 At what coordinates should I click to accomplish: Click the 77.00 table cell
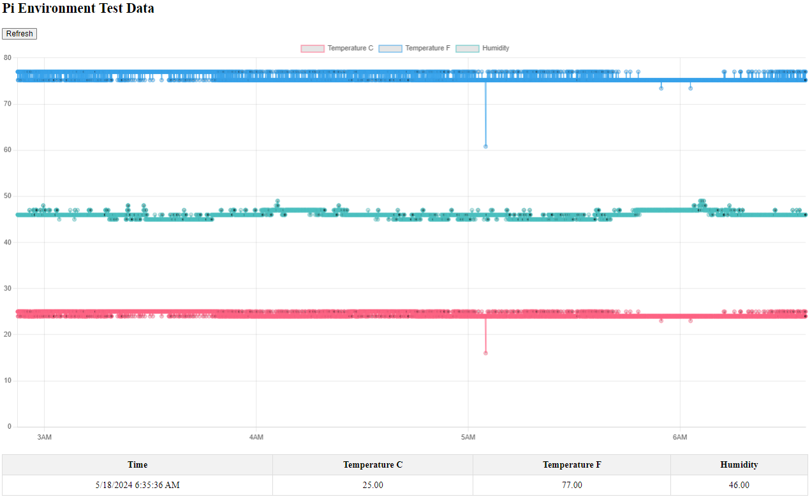click(572, 485)
